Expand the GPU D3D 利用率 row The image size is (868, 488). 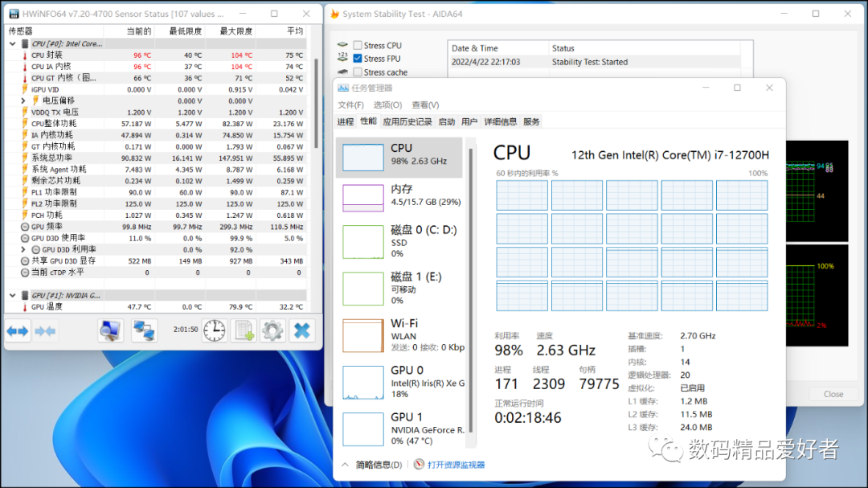coord(23,250)
